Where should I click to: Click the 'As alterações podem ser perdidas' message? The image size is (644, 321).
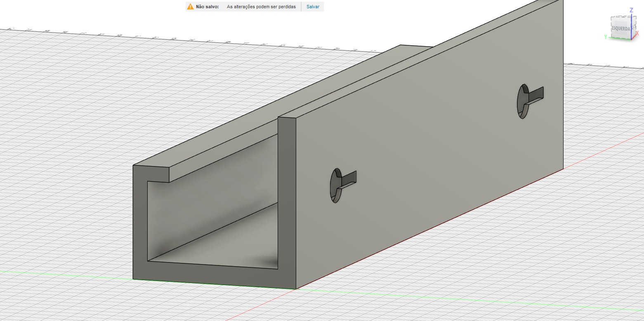[x=262, y=7]
